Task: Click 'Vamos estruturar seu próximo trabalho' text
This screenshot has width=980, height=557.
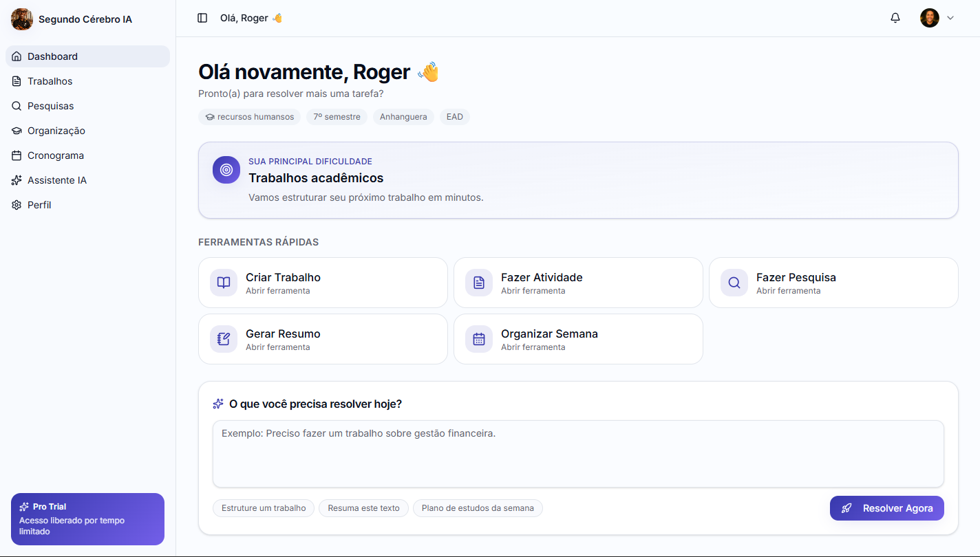Action: (x=366, y=197)
